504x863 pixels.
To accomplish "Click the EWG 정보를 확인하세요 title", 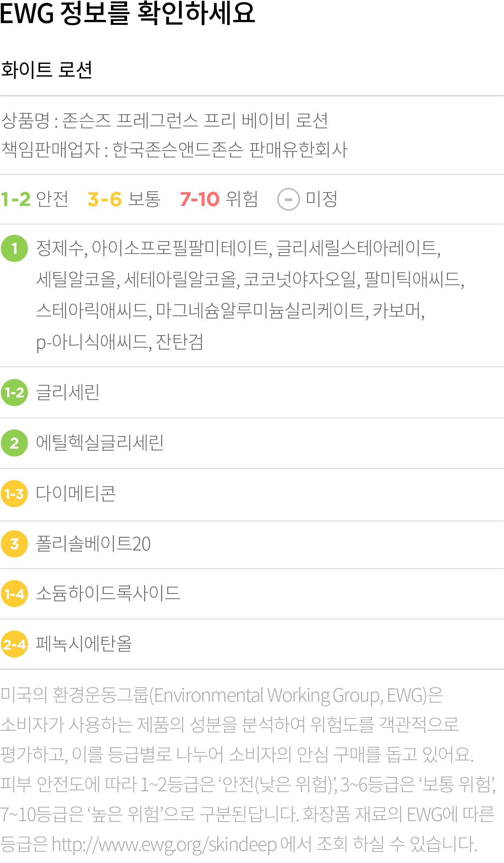I will pyautogui.click(x=128, y=13).
